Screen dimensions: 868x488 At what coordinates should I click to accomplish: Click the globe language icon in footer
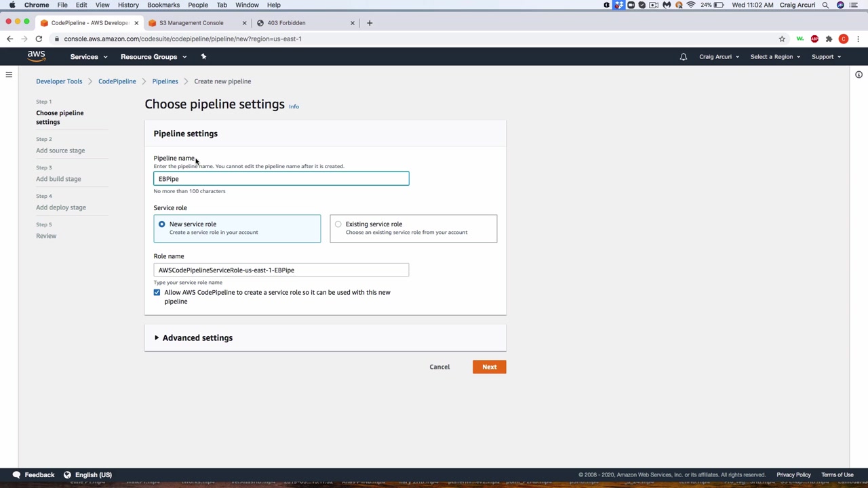pos(67,475)
